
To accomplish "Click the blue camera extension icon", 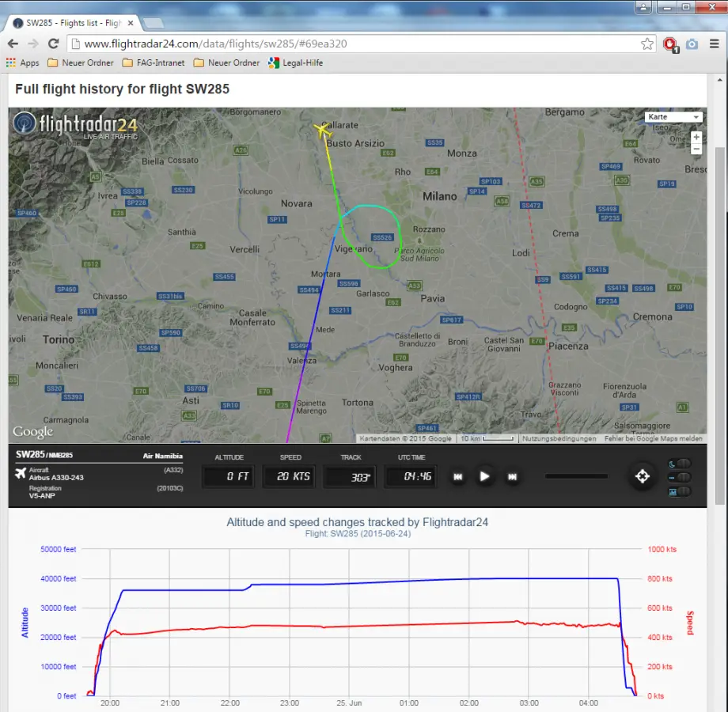I will (x=692, y=44).
